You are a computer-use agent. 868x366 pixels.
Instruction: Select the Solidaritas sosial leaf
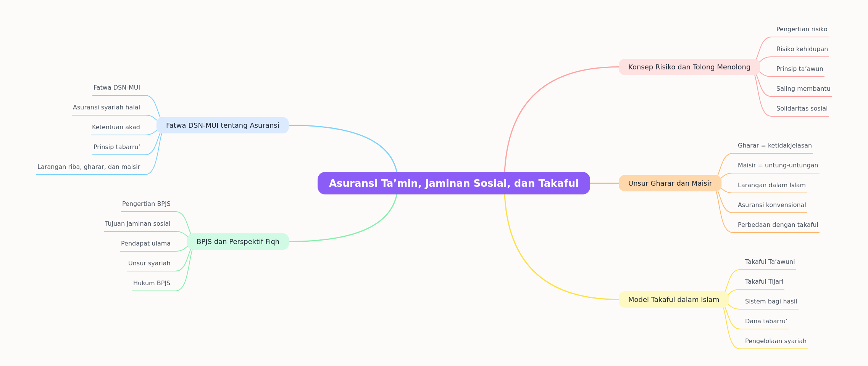(x=802, y=109)
